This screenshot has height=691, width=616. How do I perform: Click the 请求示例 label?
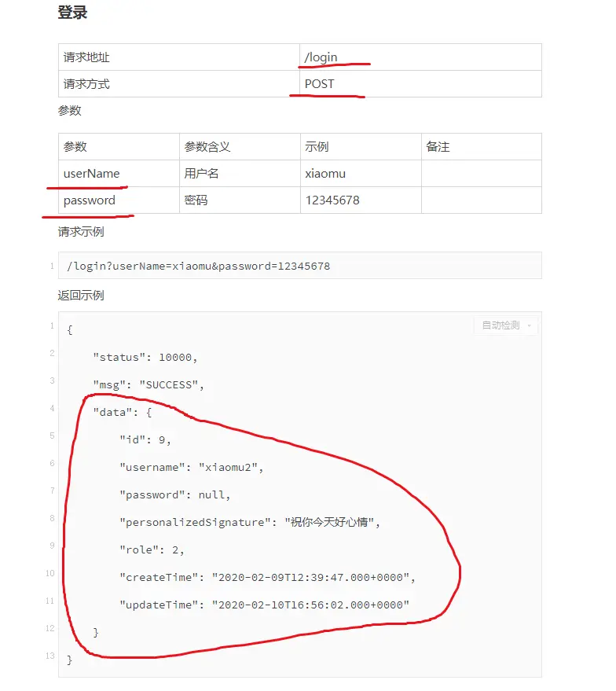tap(81, 232)
